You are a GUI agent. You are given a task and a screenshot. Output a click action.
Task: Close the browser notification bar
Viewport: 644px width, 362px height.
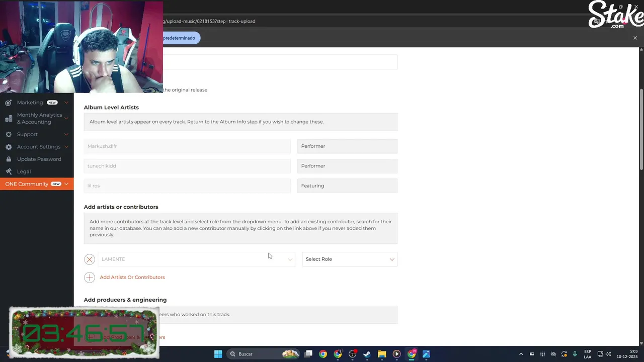(635, 38)
